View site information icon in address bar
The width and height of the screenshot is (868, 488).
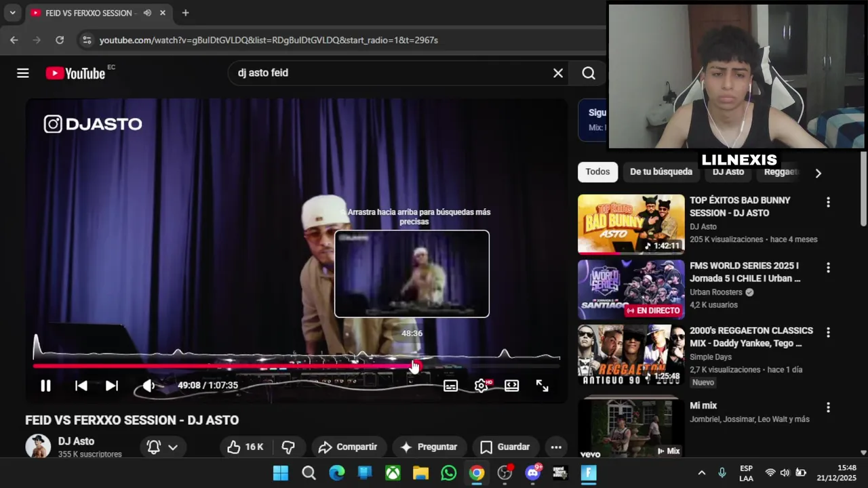(x=86, y=40)
